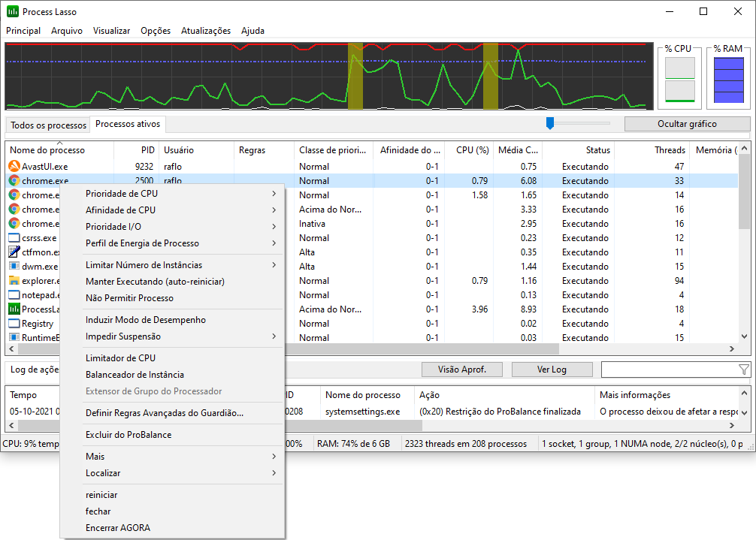The image size is (756, 540).
Task: Click the log filter input field
Action: pos(670,370)
